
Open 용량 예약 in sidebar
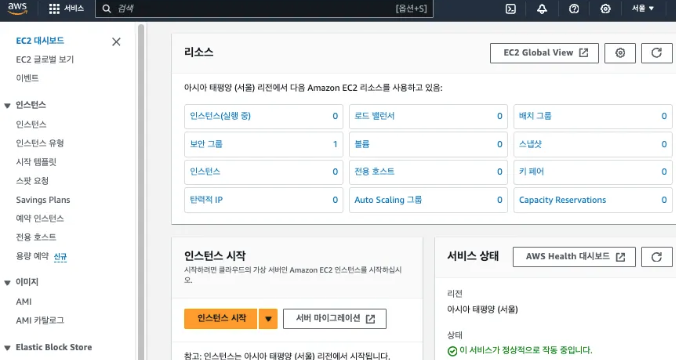(32, 256)
